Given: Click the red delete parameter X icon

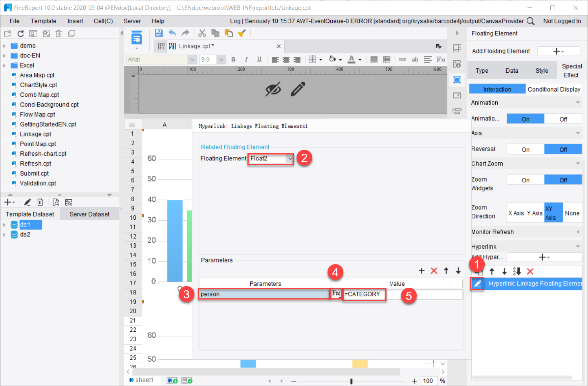Looking at the screenshot, I should coord(434,270).
